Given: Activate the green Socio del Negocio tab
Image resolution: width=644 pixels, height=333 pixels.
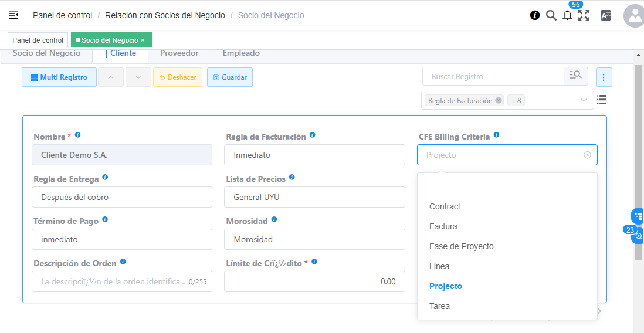Looking at the screenshot, I should pyautogui.click(x=111, y=40).
